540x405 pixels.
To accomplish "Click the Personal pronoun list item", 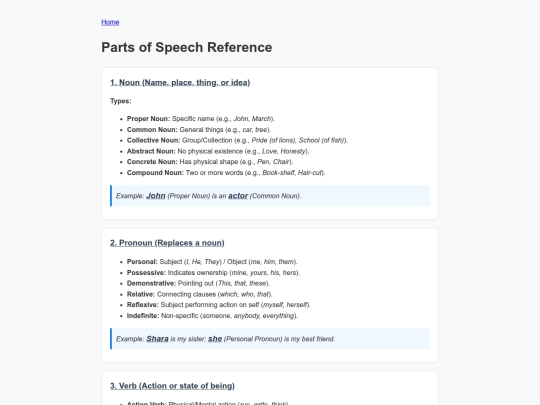I will 212,262.
